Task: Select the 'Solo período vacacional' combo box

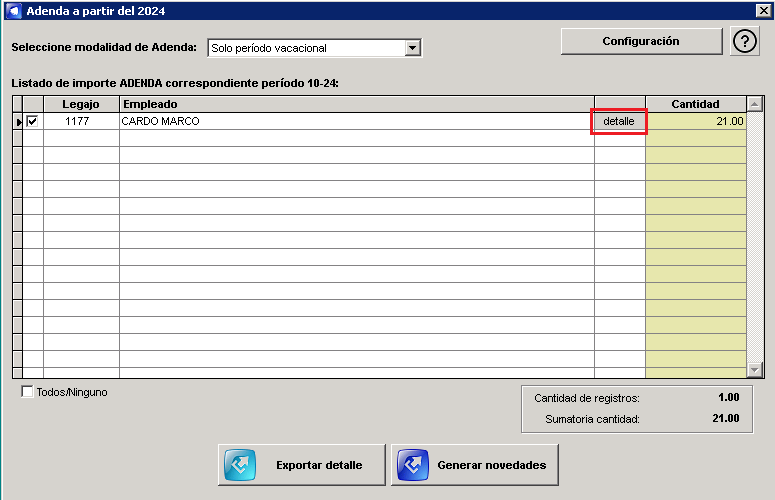Action: [314, 48]
